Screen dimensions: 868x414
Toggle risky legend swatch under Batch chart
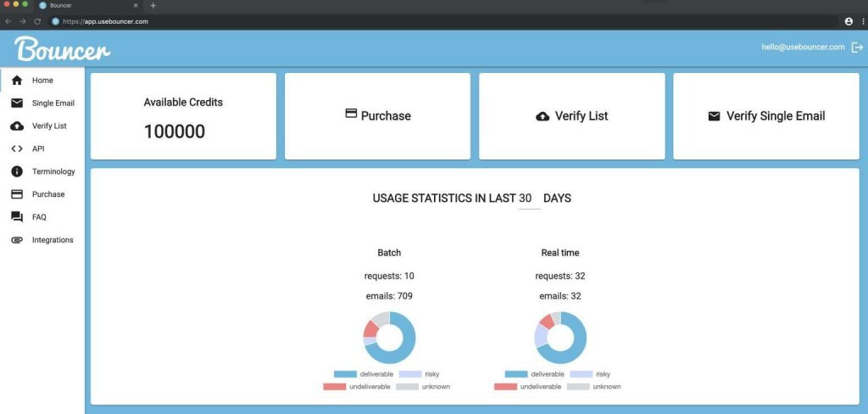[x=410, y=374]
